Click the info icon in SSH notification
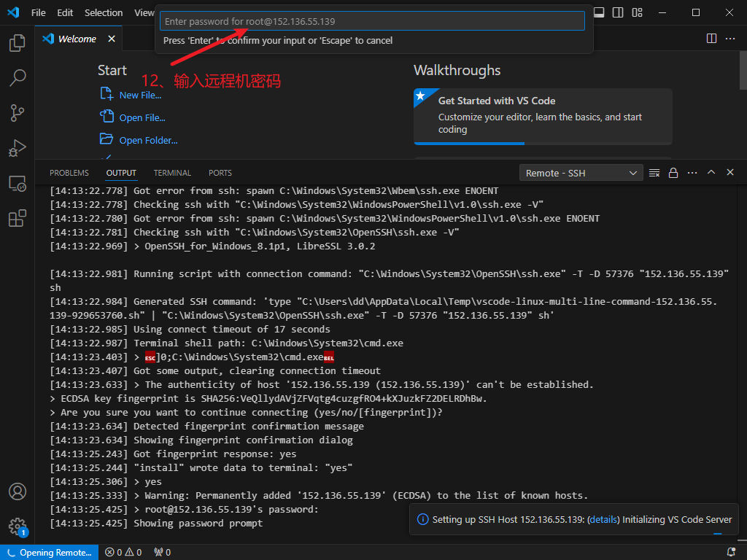 pyautogui.click(x=422, y=519)
